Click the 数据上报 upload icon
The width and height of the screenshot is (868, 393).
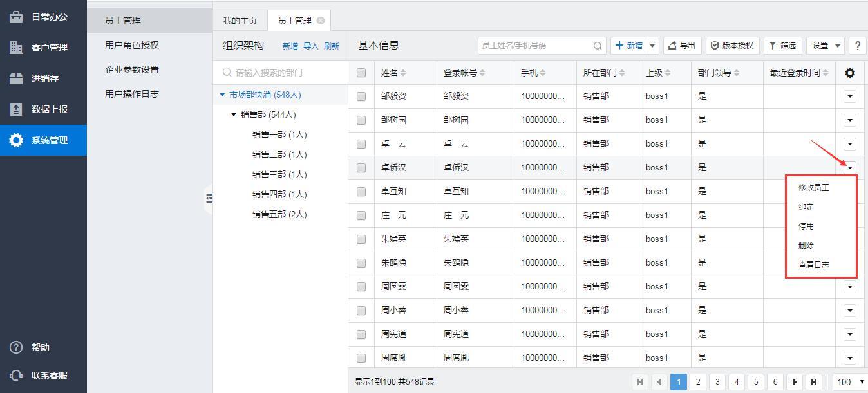pyautogui.click(x=16, y=109)
